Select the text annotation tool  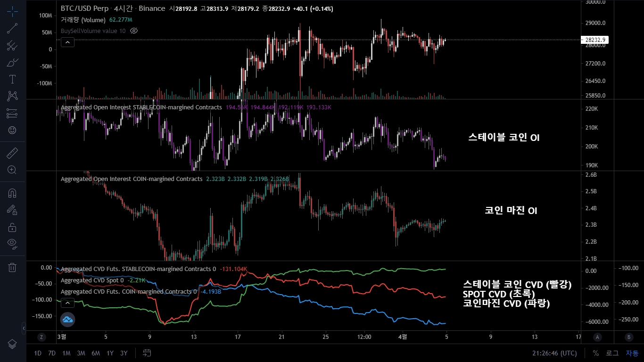click(x=12, y=79)
